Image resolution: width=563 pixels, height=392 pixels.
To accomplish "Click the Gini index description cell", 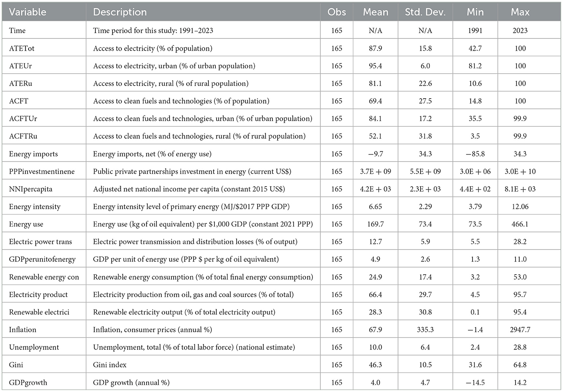I will [x=110, y=365].
